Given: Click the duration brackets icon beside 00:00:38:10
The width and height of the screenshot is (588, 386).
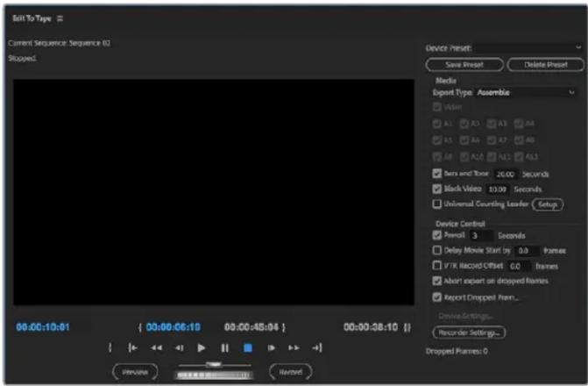Looking at the screenshot, I should [407, 327].
